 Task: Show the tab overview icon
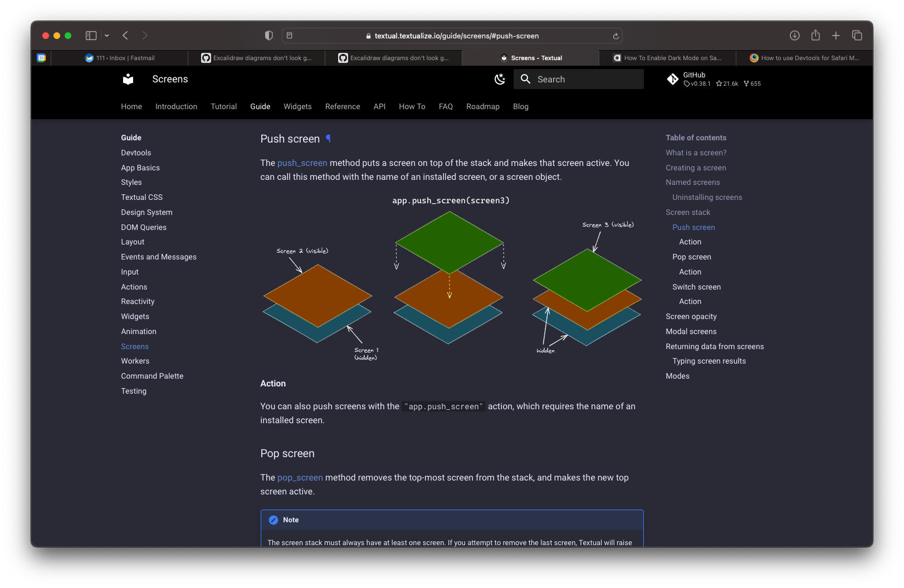click(x=857, y=36)
